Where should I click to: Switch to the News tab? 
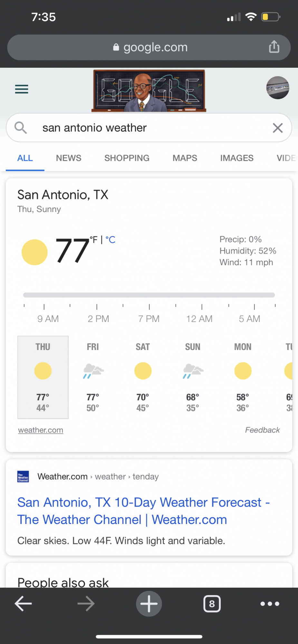69,158
